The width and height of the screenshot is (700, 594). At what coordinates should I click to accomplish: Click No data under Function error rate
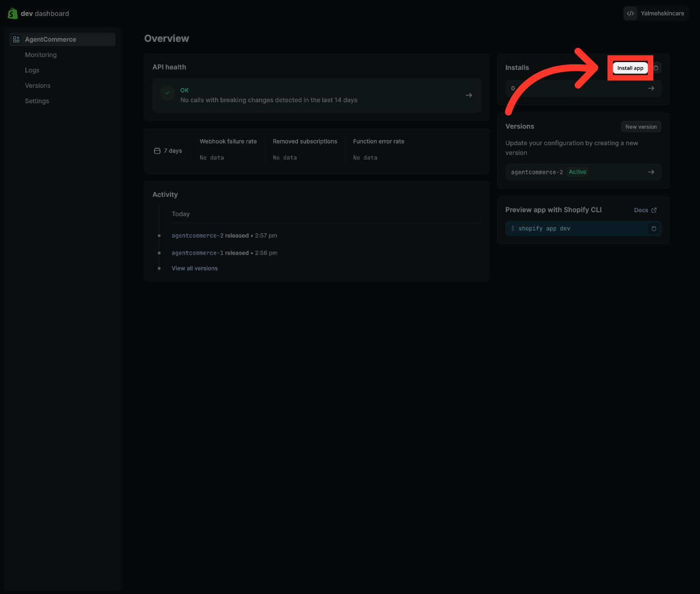coord(365,158)
